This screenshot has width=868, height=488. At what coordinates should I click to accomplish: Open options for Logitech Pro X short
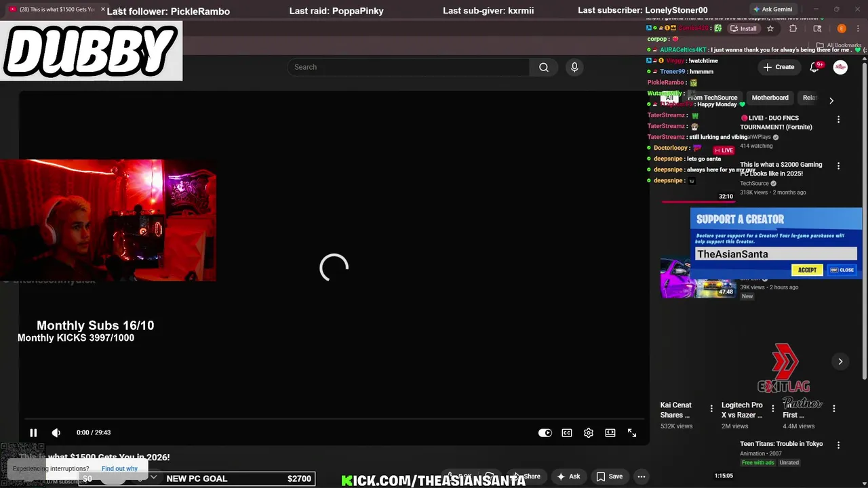773,409
